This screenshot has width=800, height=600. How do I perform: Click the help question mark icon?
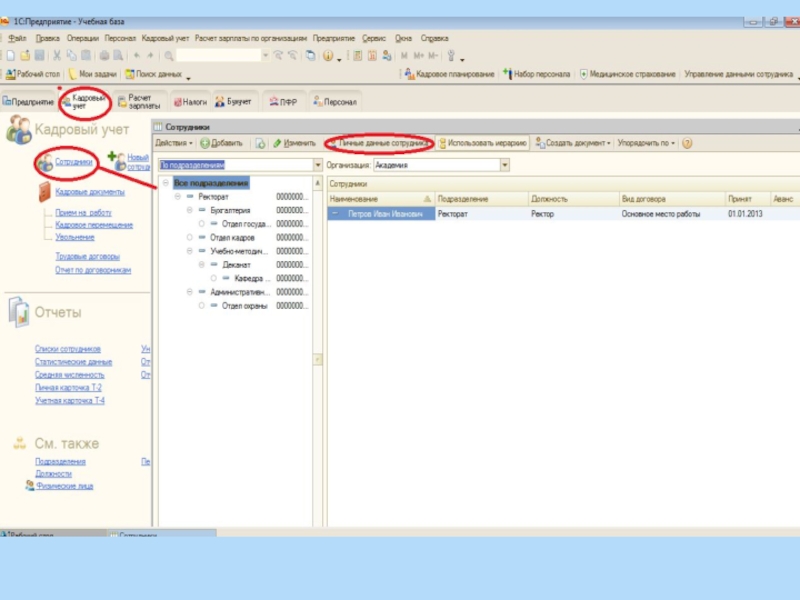pyautogui.click(x=688, y=144)
